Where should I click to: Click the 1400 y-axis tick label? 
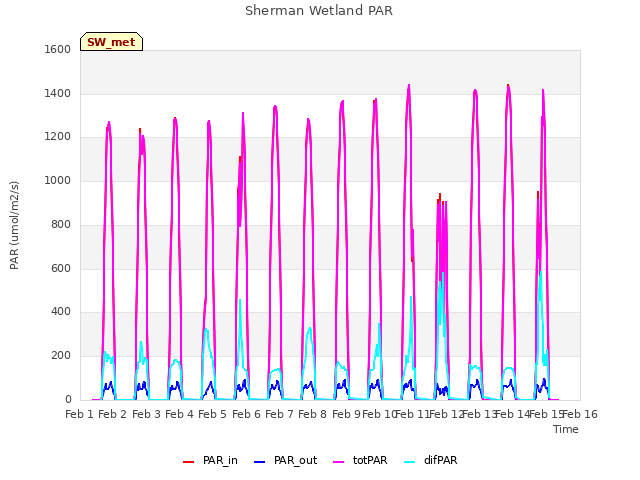coord(58,93)
